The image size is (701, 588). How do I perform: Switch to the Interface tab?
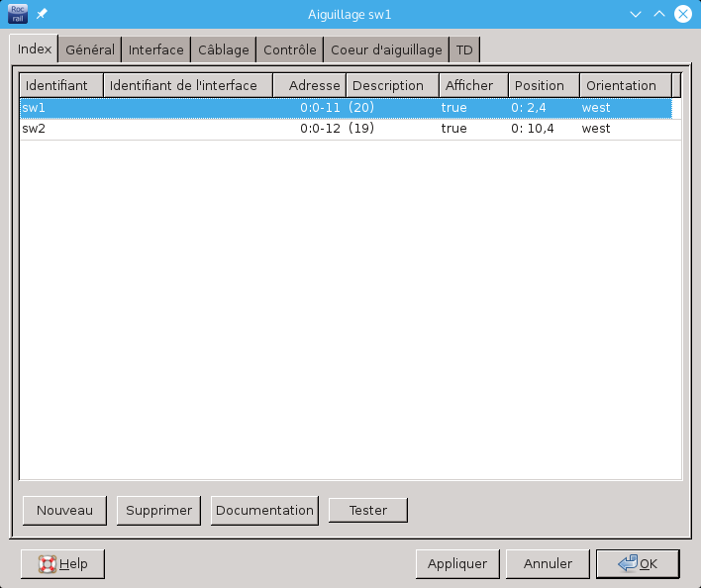(156, 49)
